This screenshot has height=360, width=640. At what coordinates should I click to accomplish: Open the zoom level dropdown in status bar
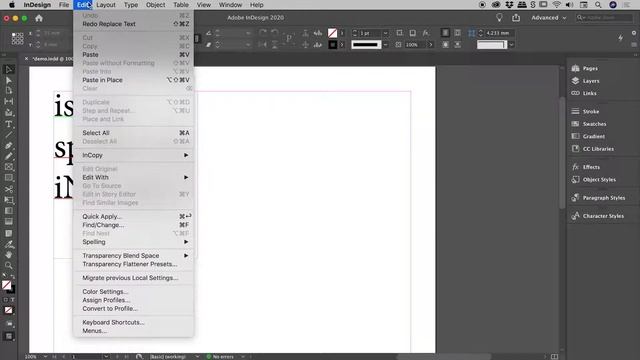(45, 357)
